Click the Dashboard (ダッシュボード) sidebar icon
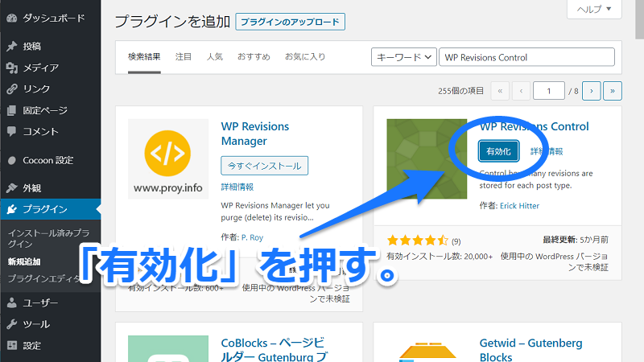The image size is (644, 362). pos(11,17)
